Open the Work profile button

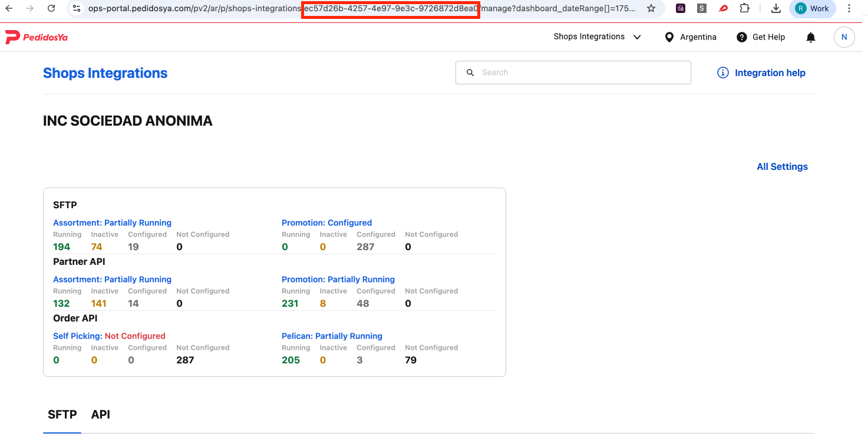click(x=812, y=8)
